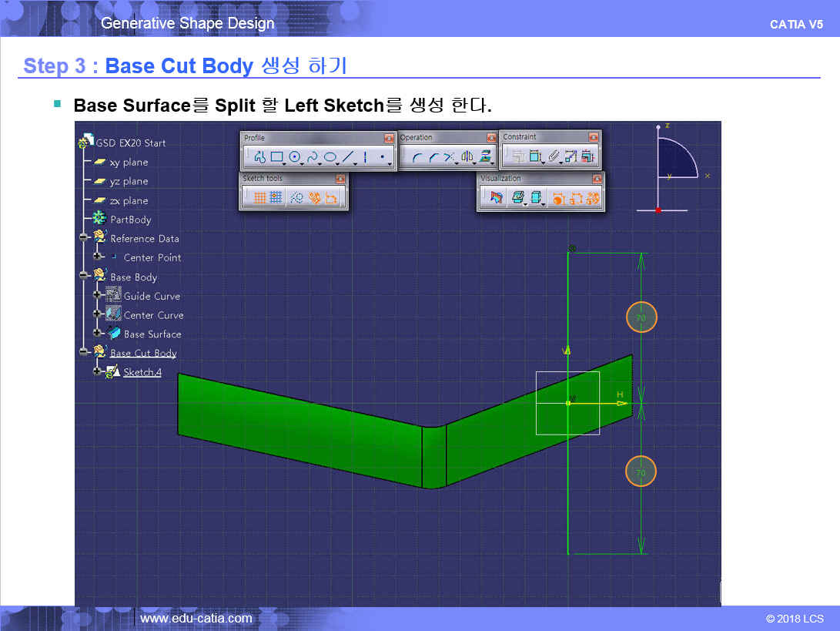The height and width of the screenshot is (631, 840).
Task: Select the Ellipse sketch tool
Action: point(330,157)
